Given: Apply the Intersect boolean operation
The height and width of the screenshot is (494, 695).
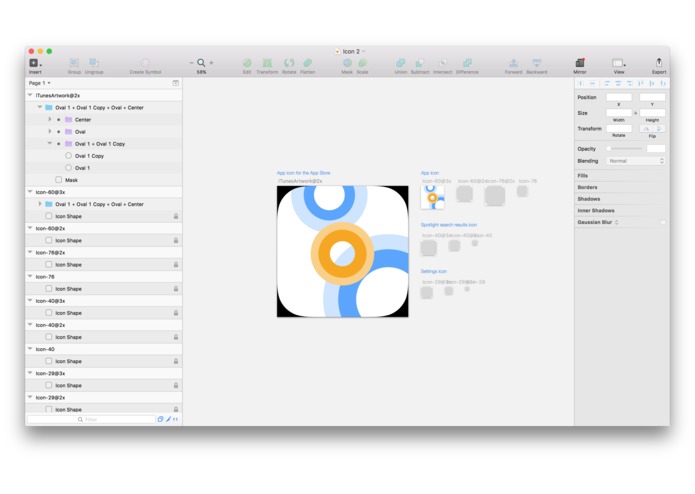Looking at the screenshot, I should (x=442, y=63).
